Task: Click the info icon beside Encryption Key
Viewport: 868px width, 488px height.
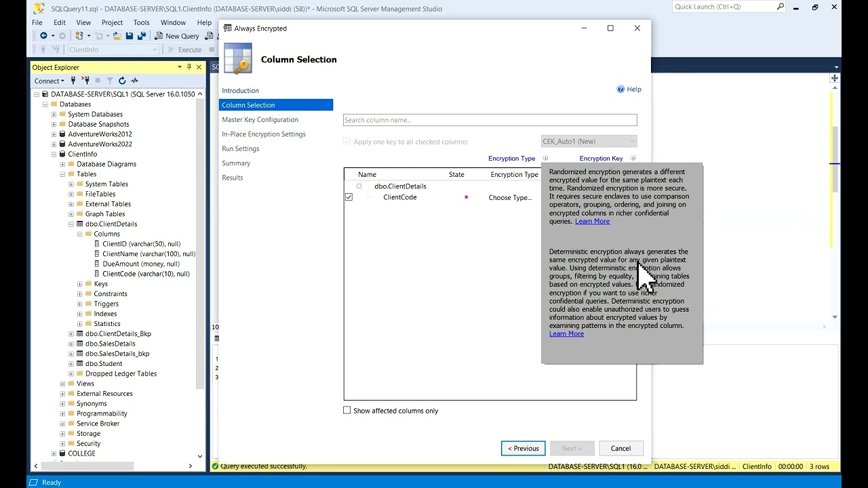Action: (633, 158)
